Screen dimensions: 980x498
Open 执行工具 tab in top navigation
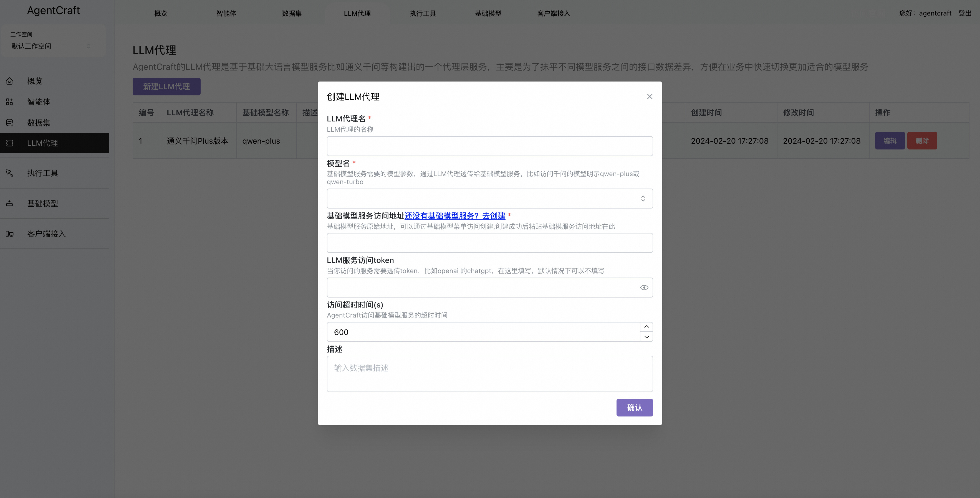click(x=422, y=13)
